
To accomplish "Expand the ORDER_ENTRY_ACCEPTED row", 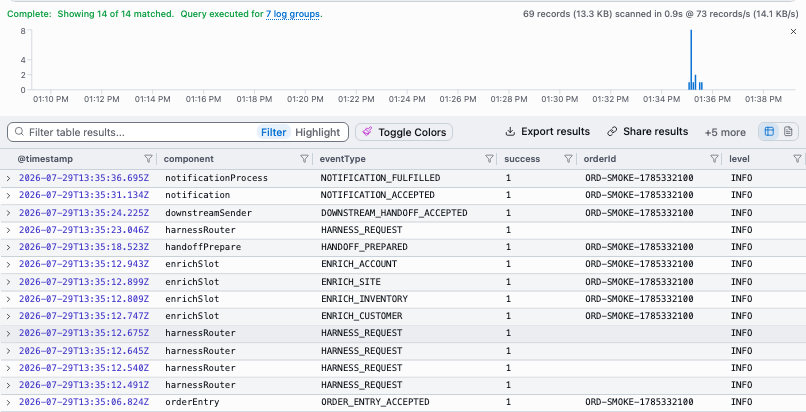I will [x=8, y=402].
